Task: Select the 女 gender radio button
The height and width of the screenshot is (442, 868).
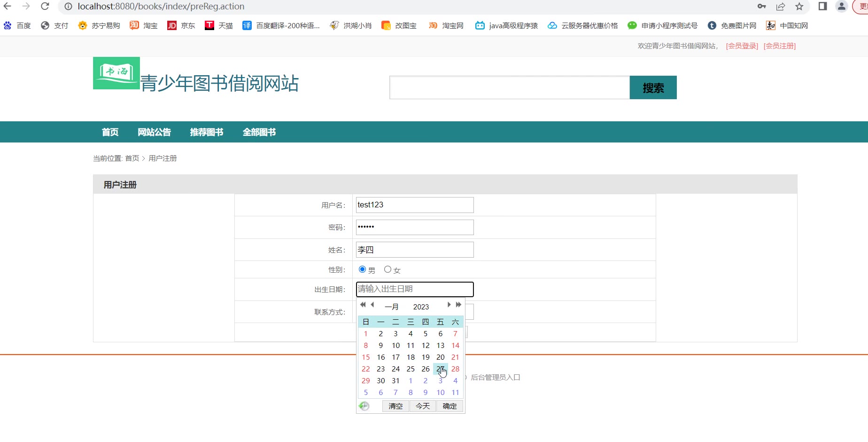Action: click(387, 269)
